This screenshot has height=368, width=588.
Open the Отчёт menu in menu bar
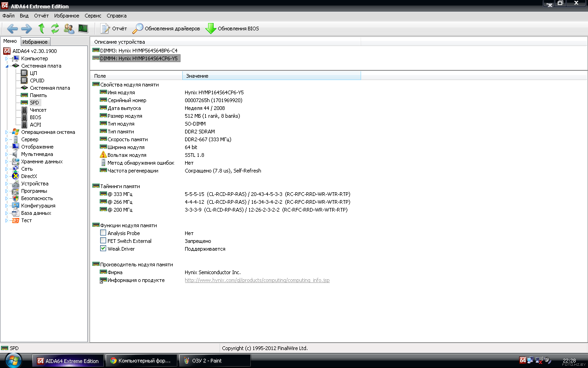pyautogui.click(x=41, y=16)
